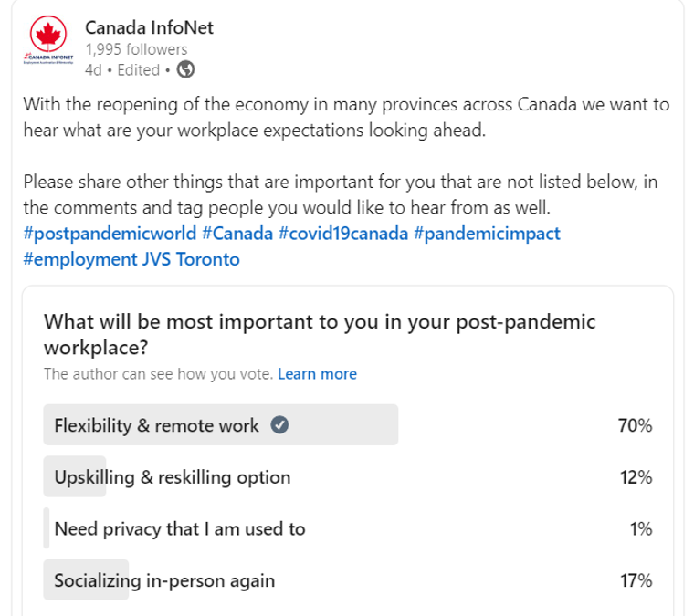The height and width of the screenshot is (616, 694).
Task: Click the Learn more link
Action: pyautogui.click(x=317, y=374)
